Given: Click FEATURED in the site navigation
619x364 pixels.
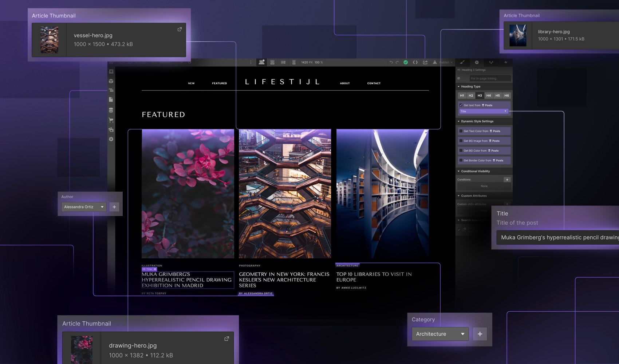Looking at the screenshot, I should (219, 83).
